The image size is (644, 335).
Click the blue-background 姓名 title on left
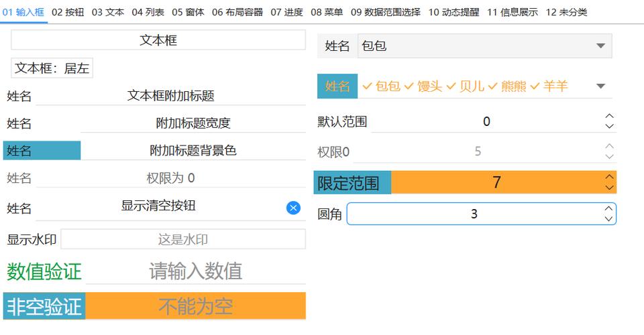[x=42, y=151]
